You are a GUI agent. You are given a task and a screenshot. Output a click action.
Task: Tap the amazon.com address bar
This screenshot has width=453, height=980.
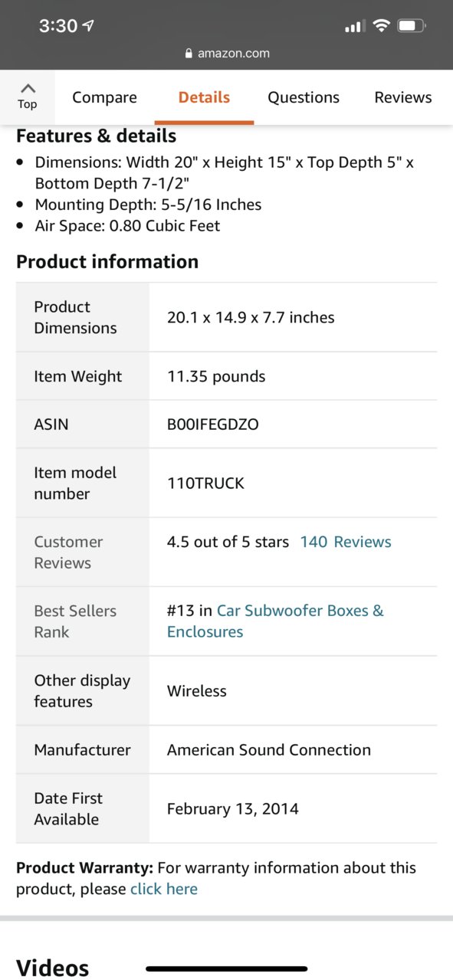point(227,54)
